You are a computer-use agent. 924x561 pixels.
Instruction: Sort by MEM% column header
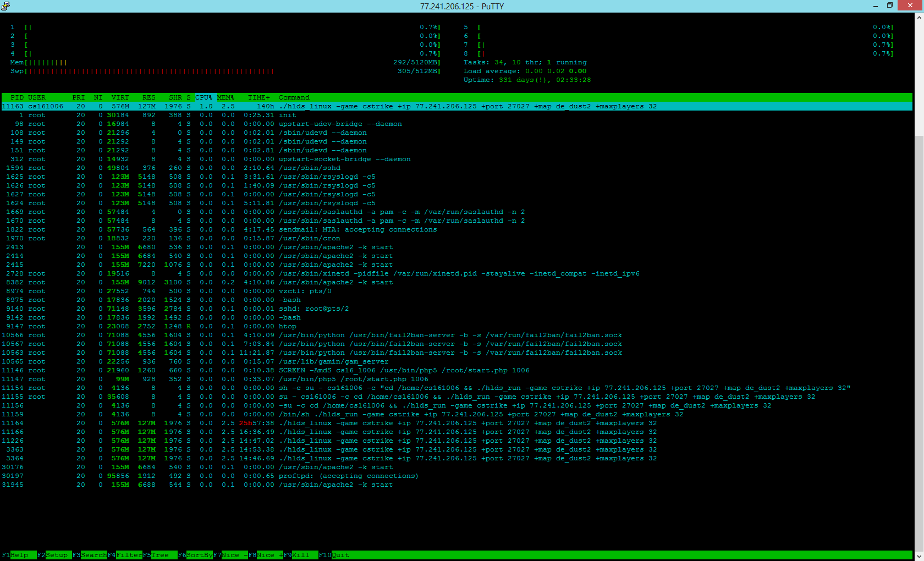(x=226, y=97)
